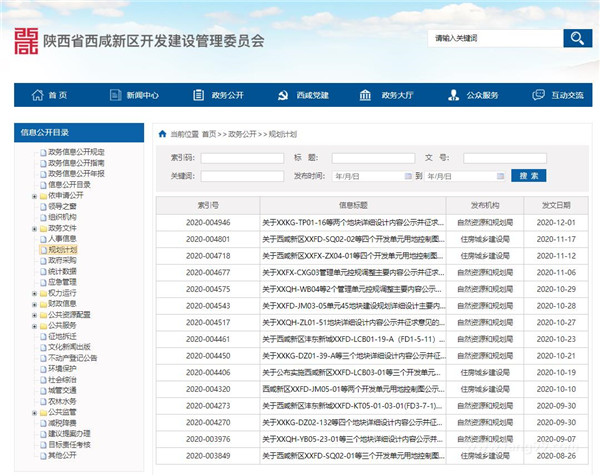
Task: Open the notice titled 关于XXKG-TP01-16
Action: coord(353,222)
